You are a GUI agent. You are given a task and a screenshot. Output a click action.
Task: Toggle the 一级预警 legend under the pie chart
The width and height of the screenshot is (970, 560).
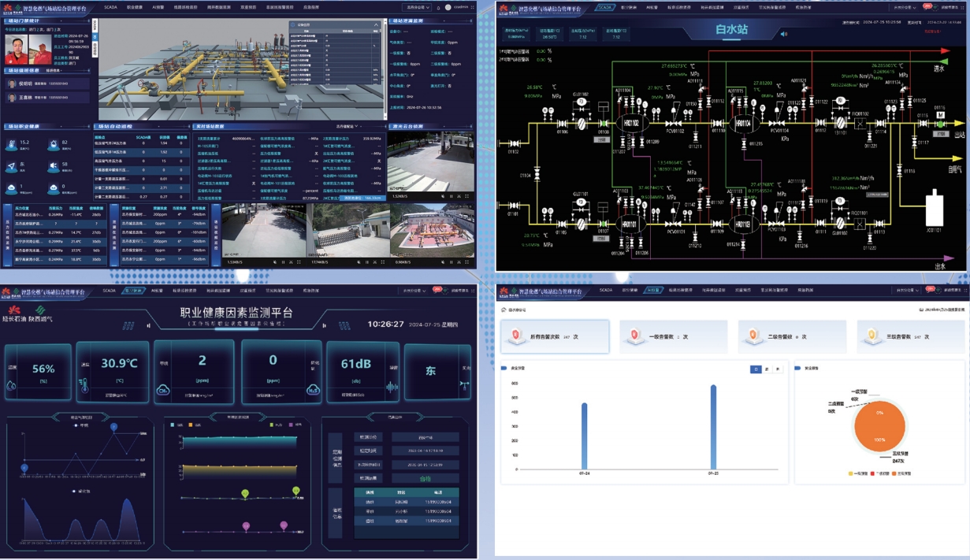(x=859, y=474)
